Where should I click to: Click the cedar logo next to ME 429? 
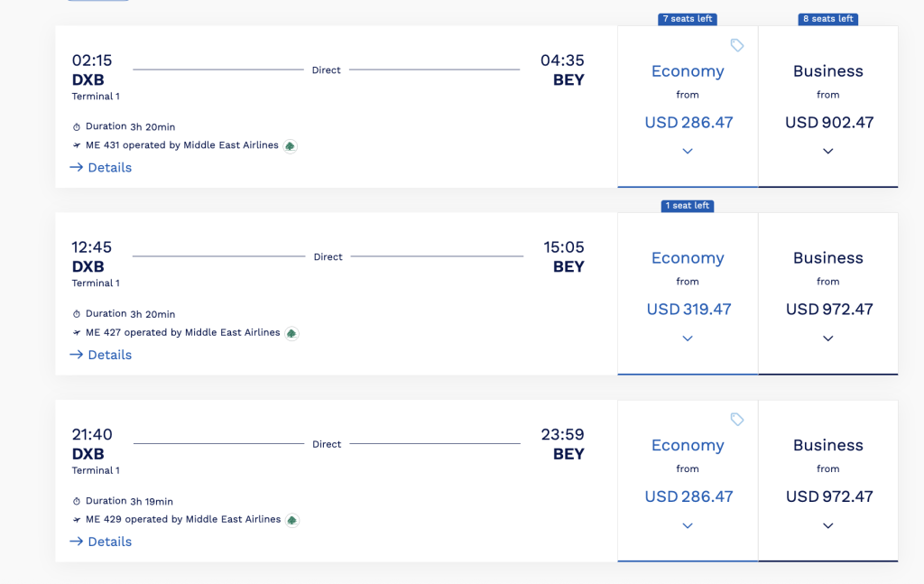coord(292,520)
